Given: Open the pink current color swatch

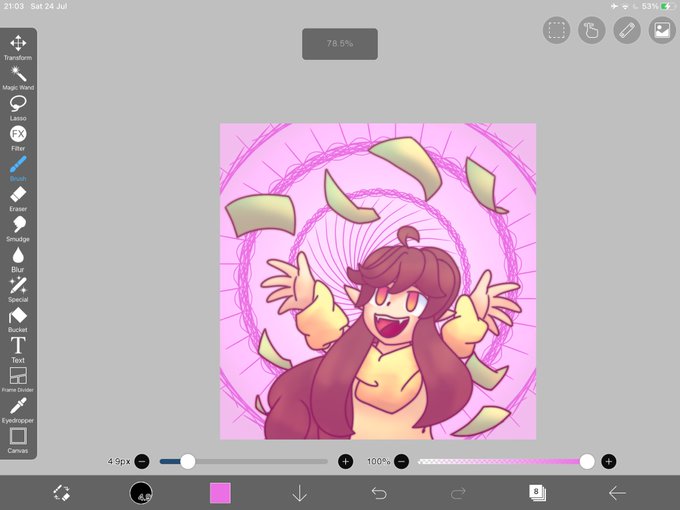Looking at the screenshot, I should pyautogui.click(x=220, y=493).
